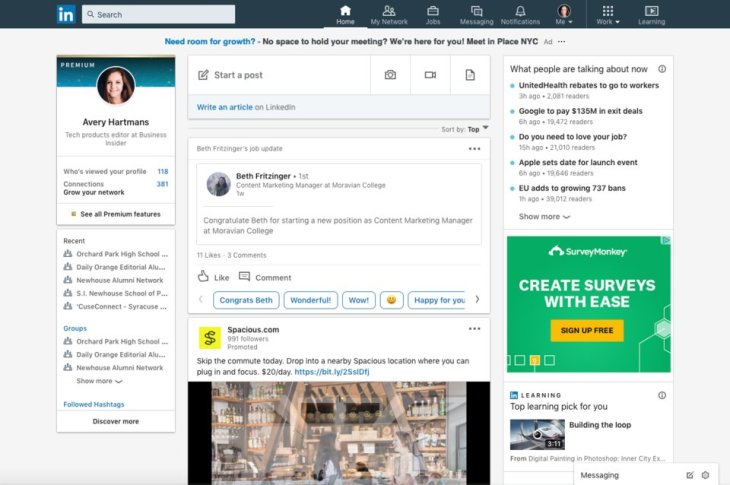This screenshot has height=485, width=730.
Task: Change feed sort order from Top
Action: point(479,129)
